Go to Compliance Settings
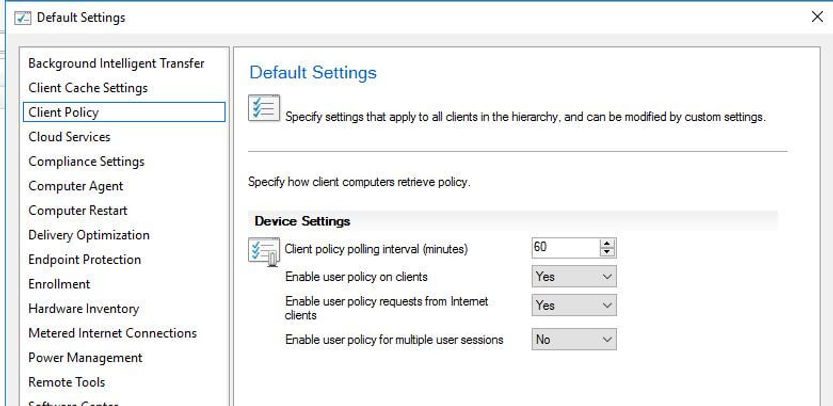This screenshot has width=833, height=406. pos(86,161)
